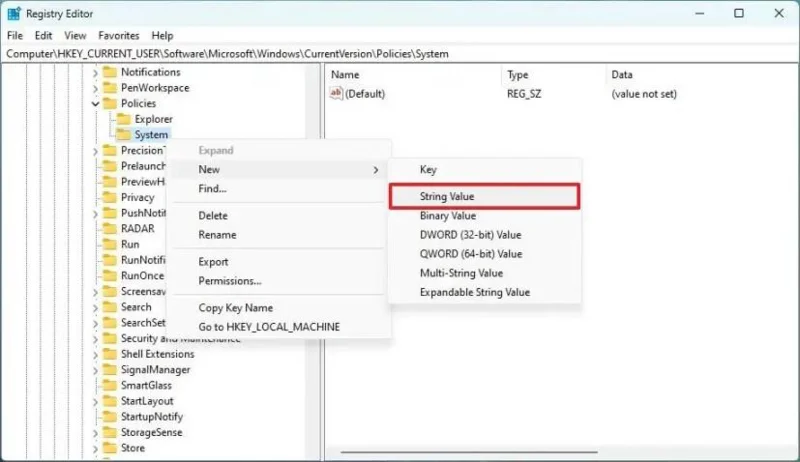Open the New submenu in context menu
Image resolution: width=800 pixels, height=462 pixels.
(279, 169)
